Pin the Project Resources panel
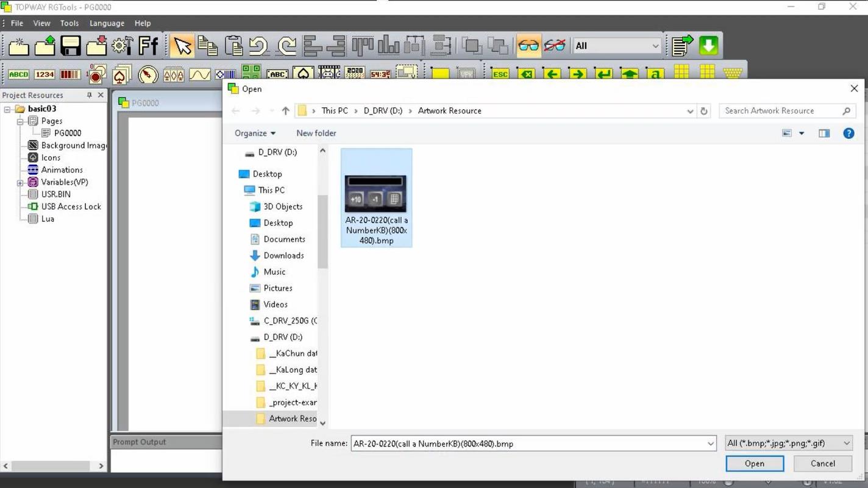 [89, 95]
